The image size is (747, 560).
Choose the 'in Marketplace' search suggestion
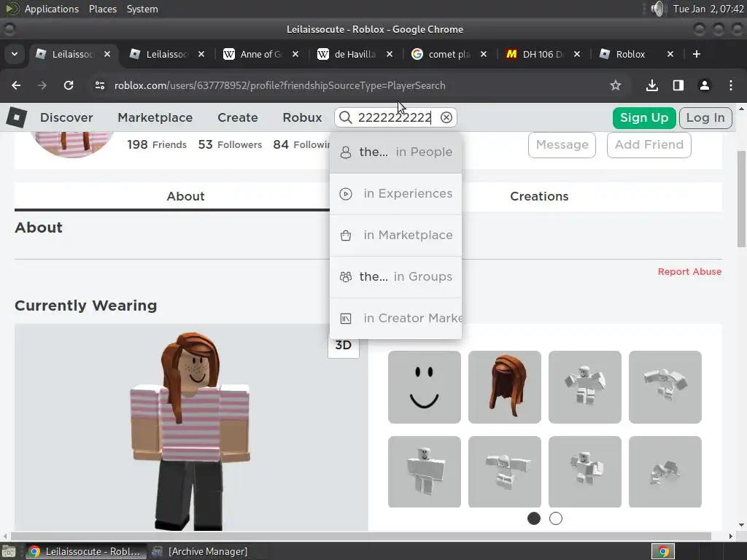click(x=395, y=235)
